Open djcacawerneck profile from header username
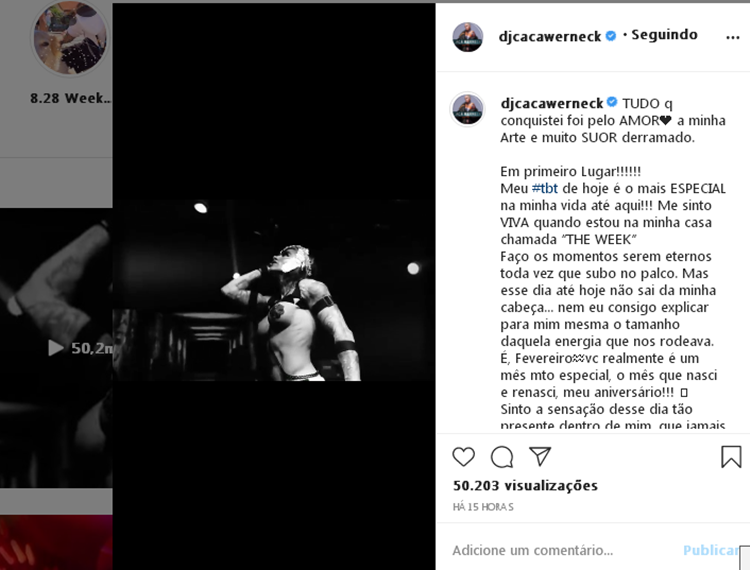This screenshot has height=570, width=750. (550, 36)
